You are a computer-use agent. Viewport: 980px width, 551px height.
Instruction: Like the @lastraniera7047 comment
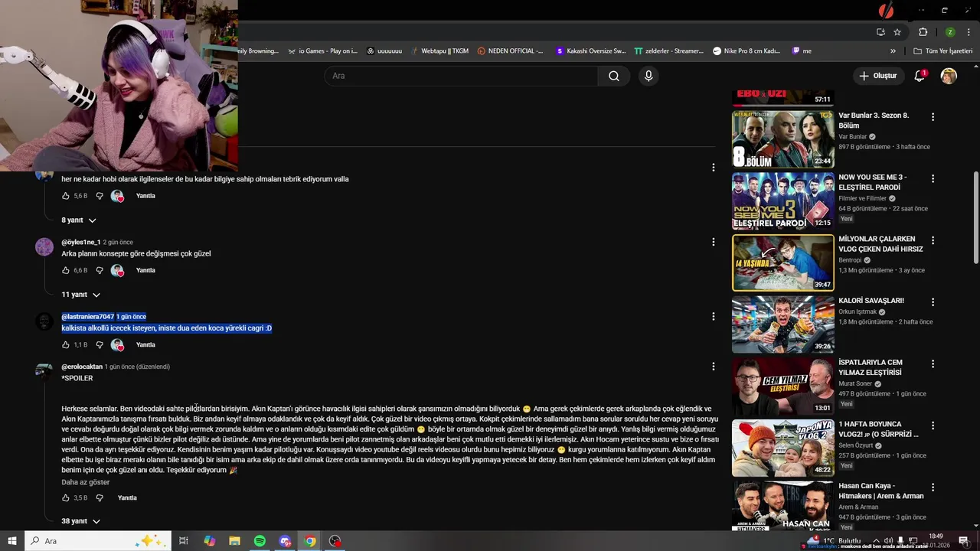[66, 344]
